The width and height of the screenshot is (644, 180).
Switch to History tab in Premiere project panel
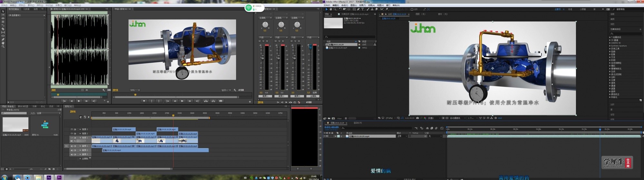pyautogui.click(x=51, y=106)
